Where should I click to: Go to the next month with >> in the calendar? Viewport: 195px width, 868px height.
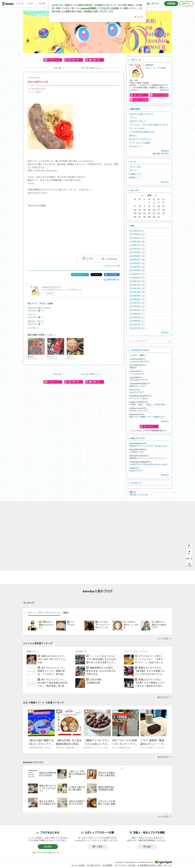tap(156, 195)
